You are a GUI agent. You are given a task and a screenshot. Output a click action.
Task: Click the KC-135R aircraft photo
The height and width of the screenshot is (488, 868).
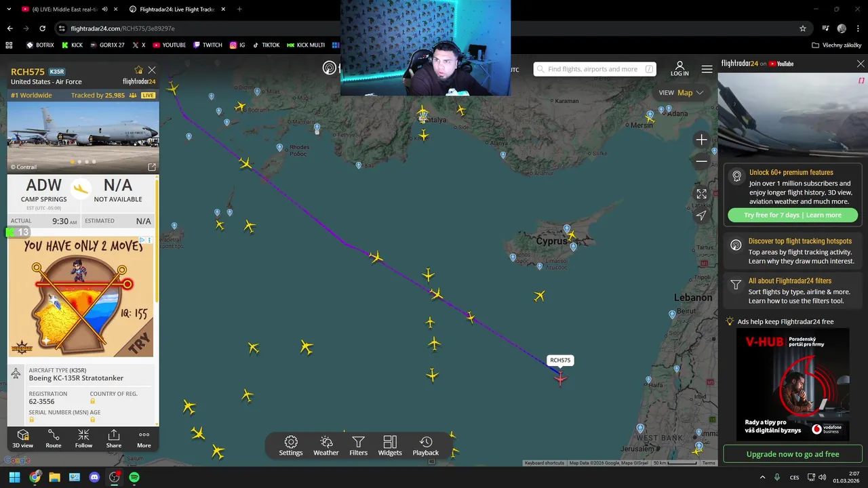(83, 138)
